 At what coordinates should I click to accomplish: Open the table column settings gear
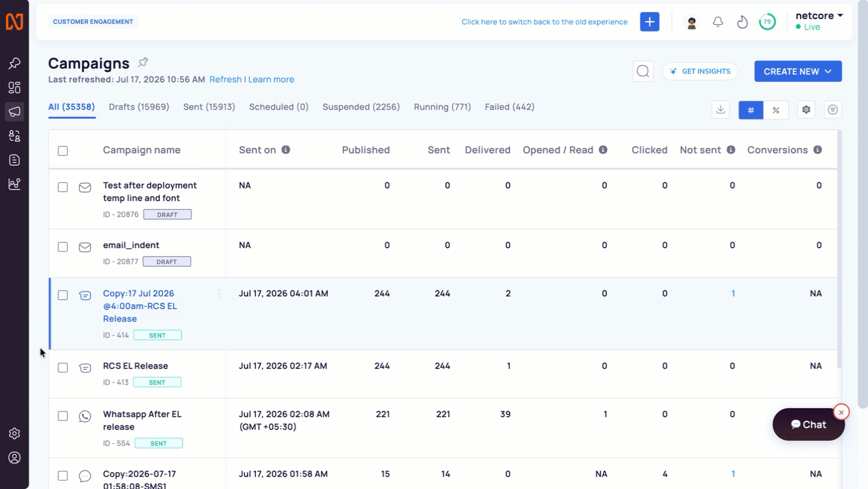click(x=806, y=110)
